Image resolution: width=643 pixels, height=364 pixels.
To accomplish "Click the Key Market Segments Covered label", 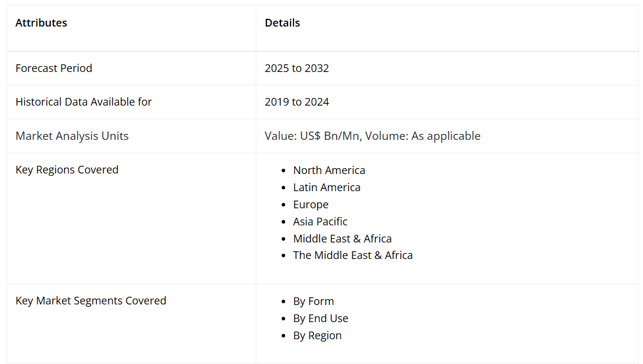I will 90,301.
